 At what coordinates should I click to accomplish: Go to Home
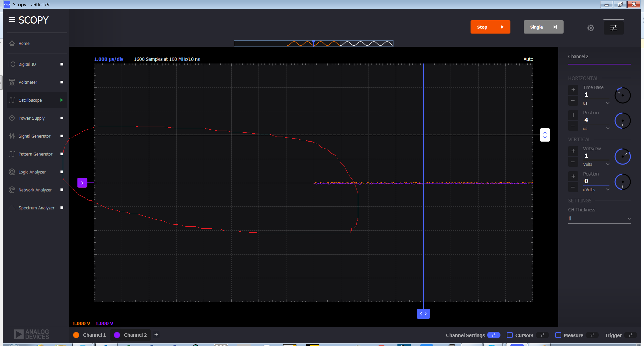pyautogui.click(x=37, y=44)
